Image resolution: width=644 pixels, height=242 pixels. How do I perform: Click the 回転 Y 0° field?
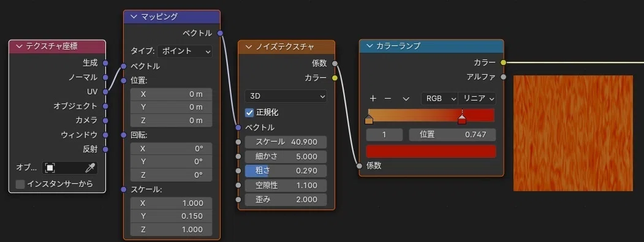(172, 162)
